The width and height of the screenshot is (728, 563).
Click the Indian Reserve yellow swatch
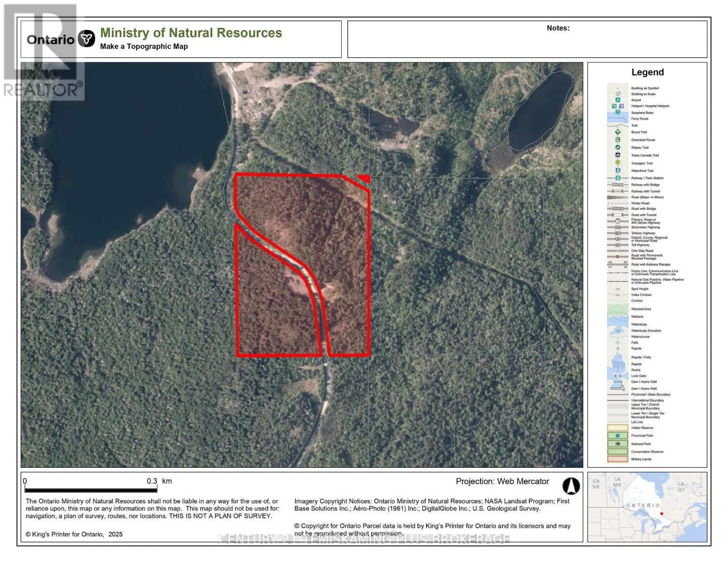click(617, 428)
